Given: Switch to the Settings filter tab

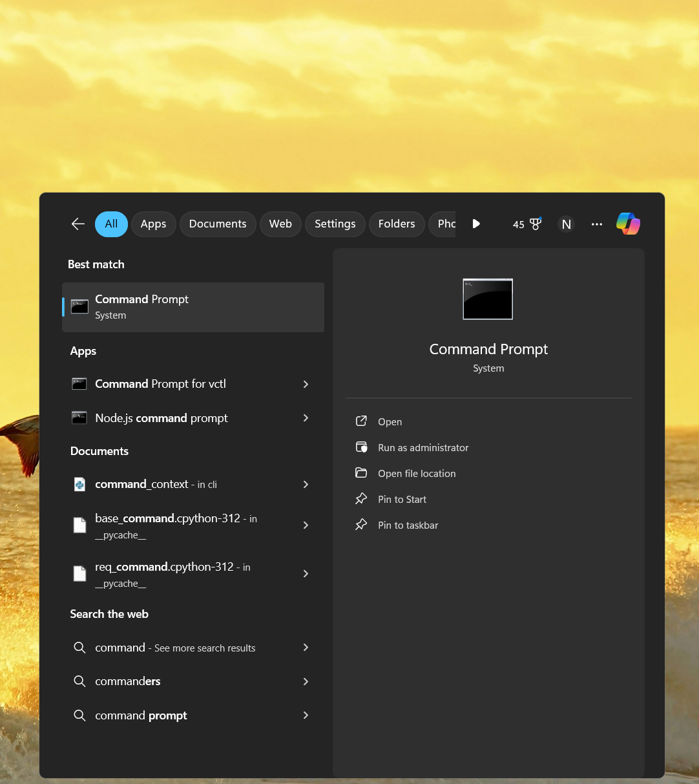Looking at the screenshot, I should coord(335,224).
